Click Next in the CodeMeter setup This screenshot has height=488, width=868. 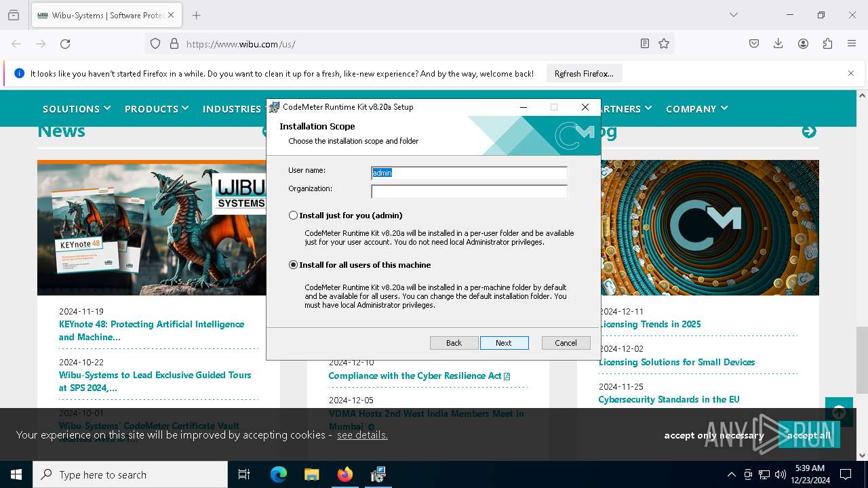tap(504, 343)
